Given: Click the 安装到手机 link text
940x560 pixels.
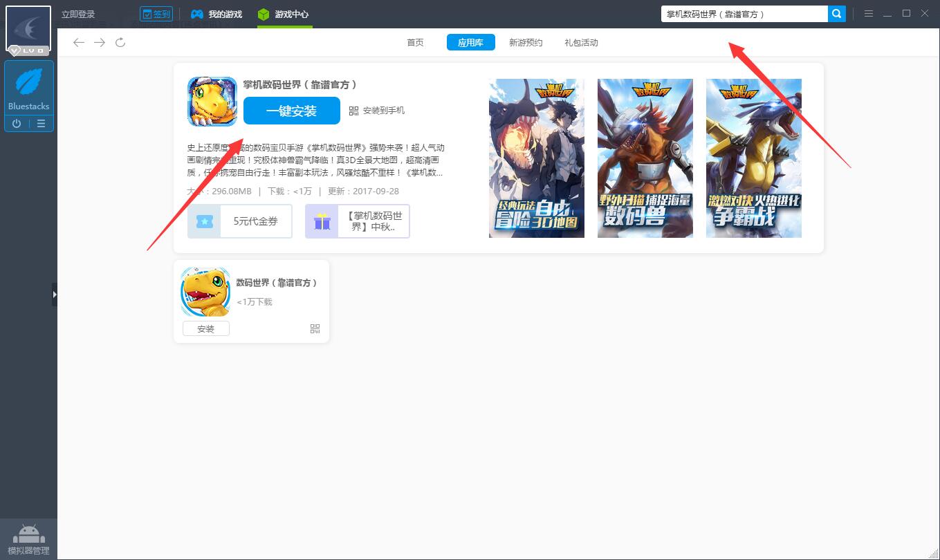Looking at the screenshot, I should tap(384, 111).
